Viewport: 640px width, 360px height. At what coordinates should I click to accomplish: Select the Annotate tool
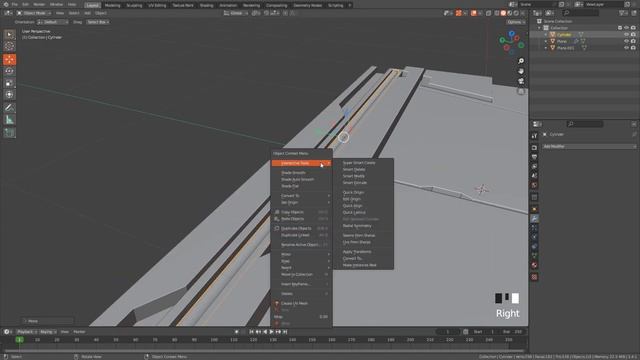9,108
